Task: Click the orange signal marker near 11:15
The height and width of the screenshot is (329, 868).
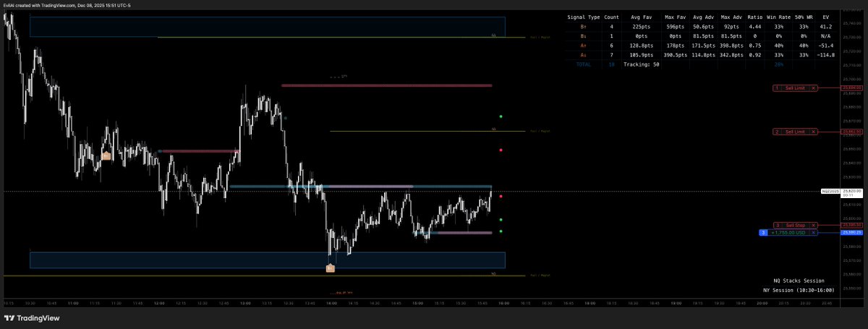Action: 106,155
